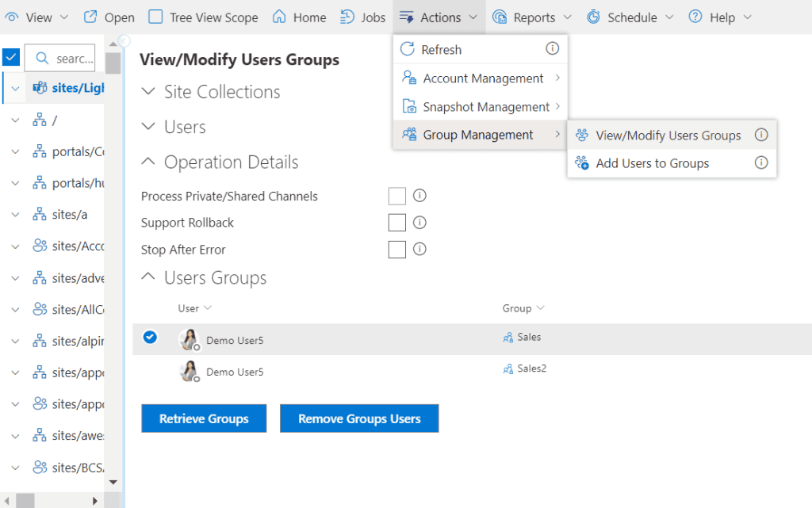Click the Group Management icon

tap(408, 135)
